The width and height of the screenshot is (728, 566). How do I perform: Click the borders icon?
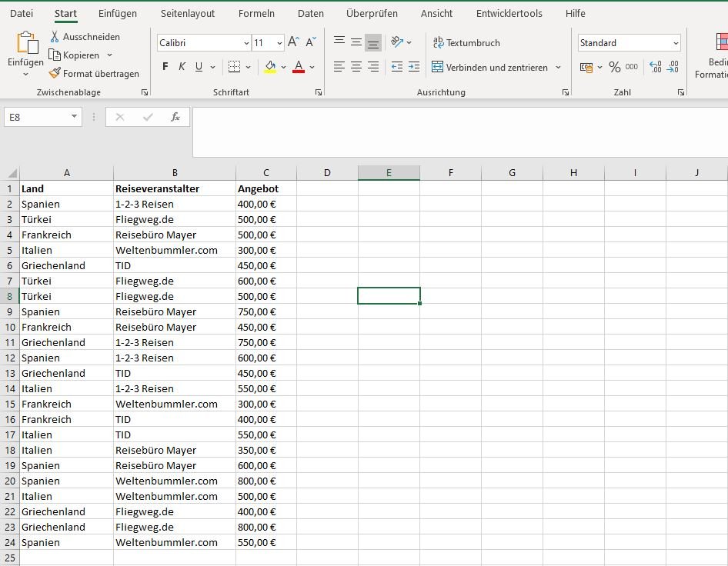234,67
